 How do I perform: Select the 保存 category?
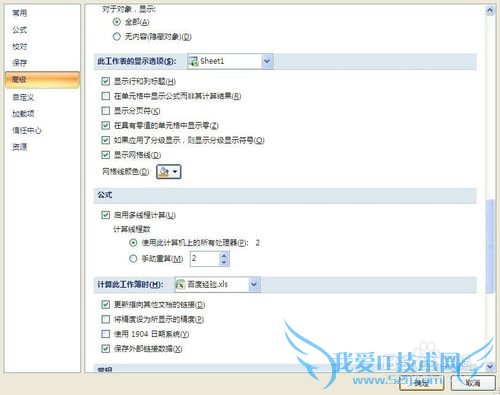click(19, 63)
